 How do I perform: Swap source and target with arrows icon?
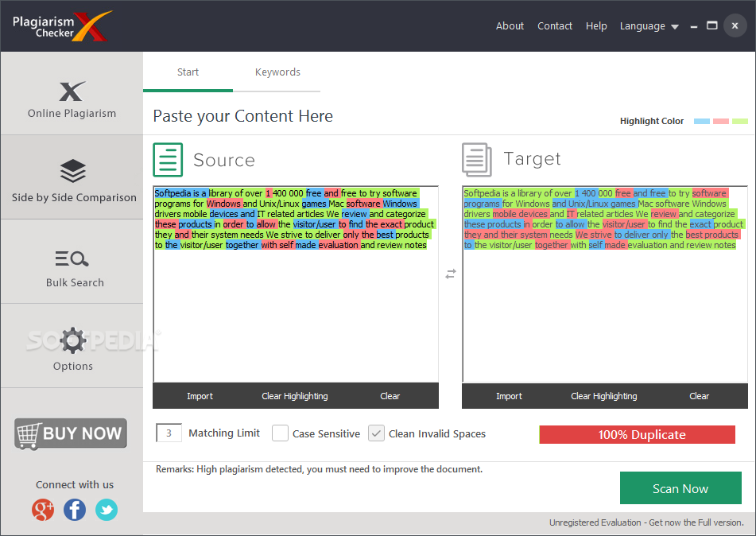[451, 274]
